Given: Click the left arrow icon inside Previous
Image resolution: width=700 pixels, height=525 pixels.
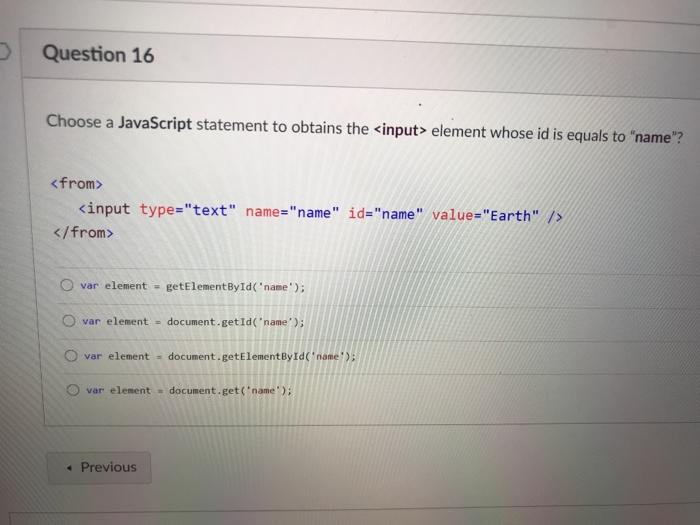Looking at the screenshot, I should (x=69, y=468).
